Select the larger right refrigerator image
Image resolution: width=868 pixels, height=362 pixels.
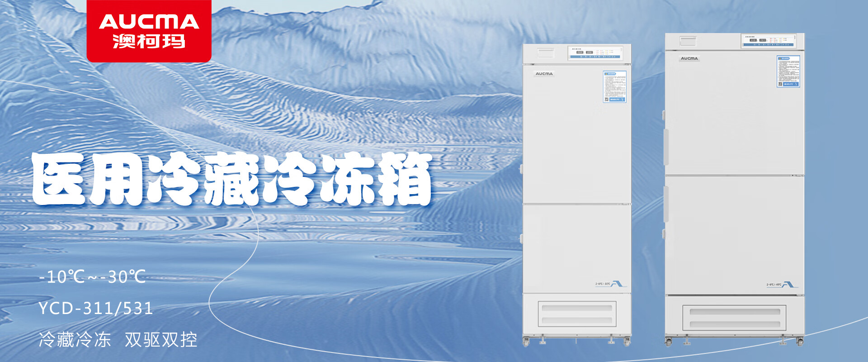pyautogui.click(x=734, y=190)
